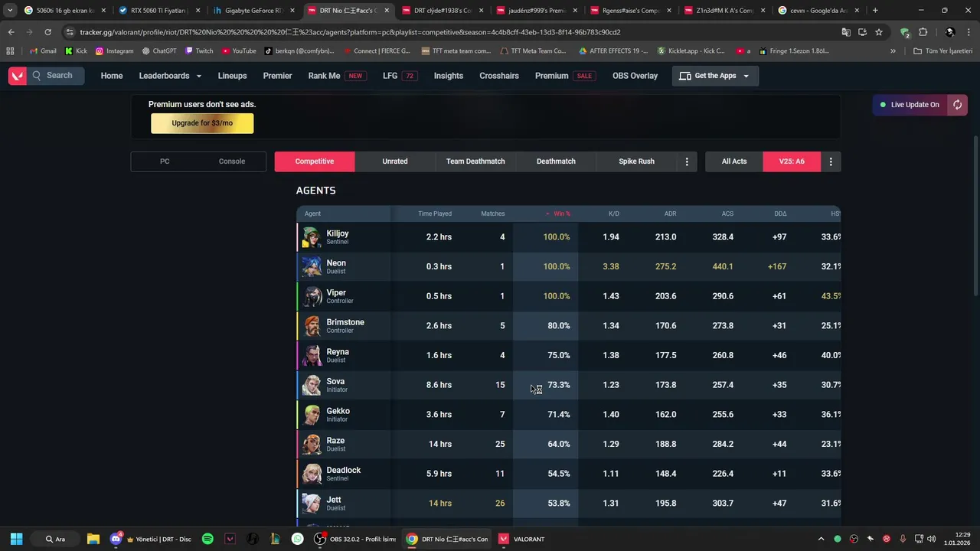Expand the Leaderboards dropdown menu
This screenshot has width=980, height=551.
point(170,76)
